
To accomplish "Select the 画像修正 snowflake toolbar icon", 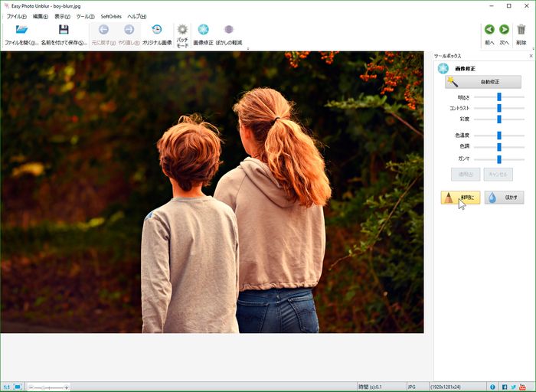I will pyautogui.click(x=204, y=30).
